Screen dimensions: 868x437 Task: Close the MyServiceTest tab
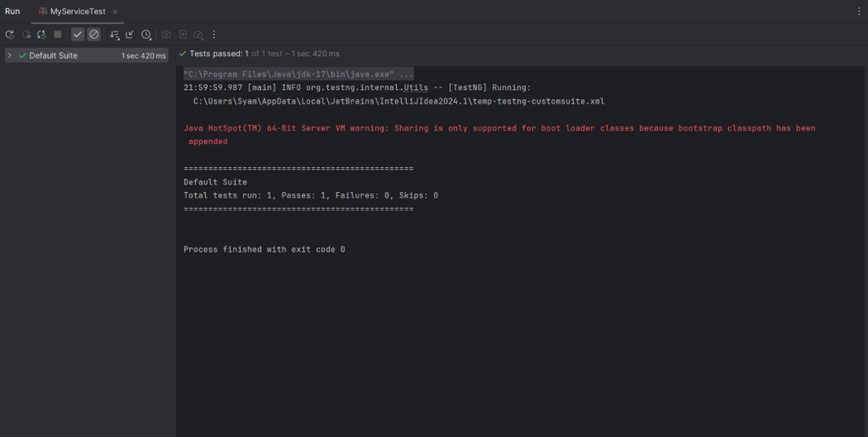115,11
